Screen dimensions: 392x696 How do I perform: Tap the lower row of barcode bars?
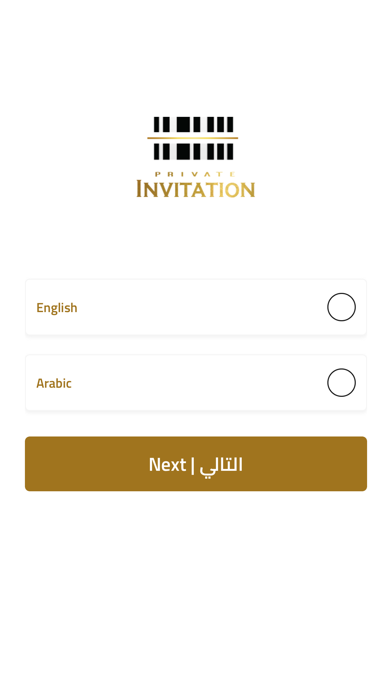[x=193, y=152]
